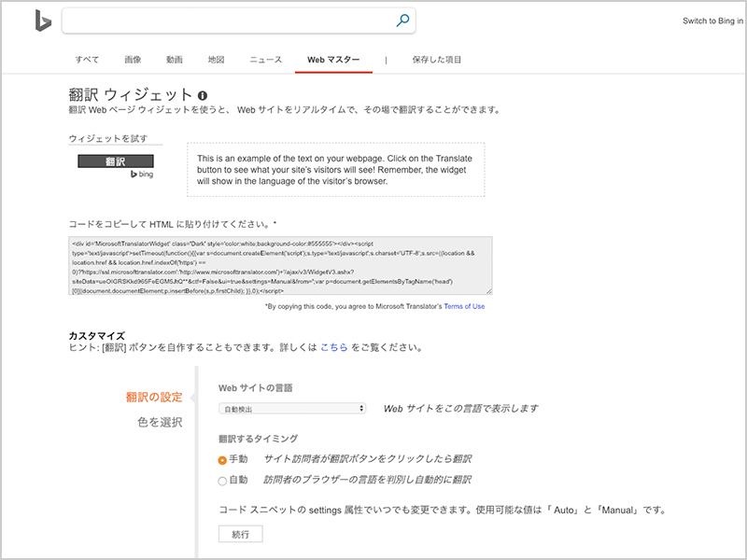Select the 手動 radio button
Image resolution: width=747 pixels, height=560 pixels.
pyautogui.click(x=222, y=460)
